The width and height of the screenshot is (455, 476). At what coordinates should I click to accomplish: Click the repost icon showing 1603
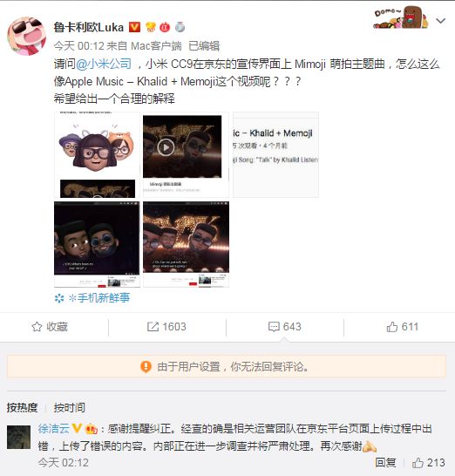tap(166, 327)
